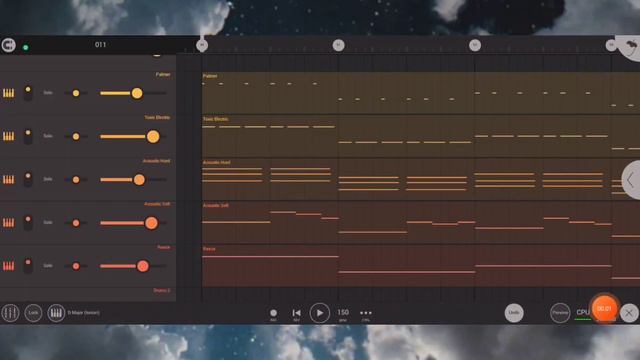Viewport: 640px width, 360px height.
Task: Open the Palmer track instrument icon
Action: [x=9, y=93]
